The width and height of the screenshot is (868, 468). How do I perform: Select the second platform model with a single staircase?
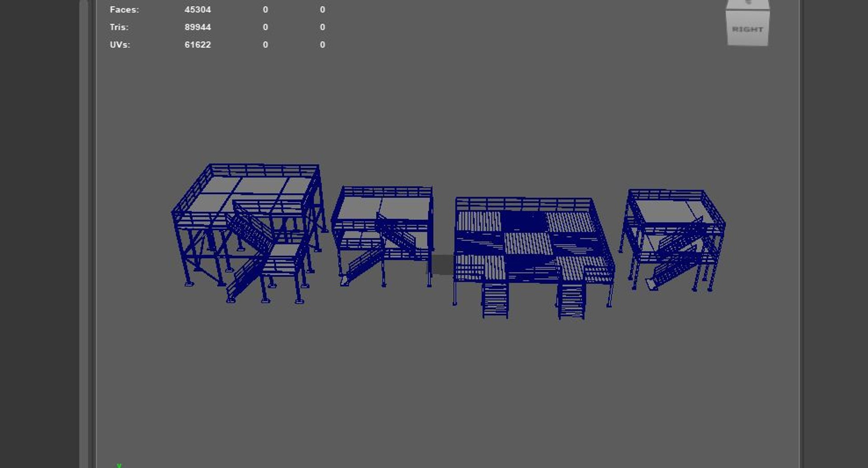tap(382, 236)
